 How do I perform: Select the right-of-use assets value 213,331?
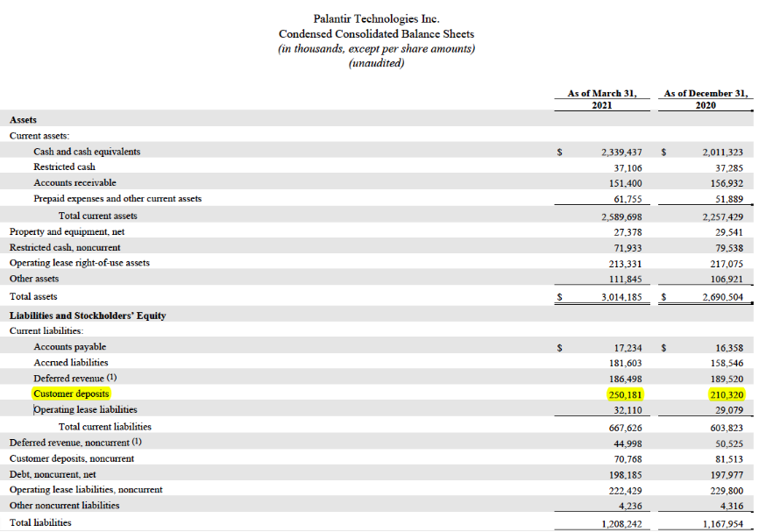pos(626,264)
